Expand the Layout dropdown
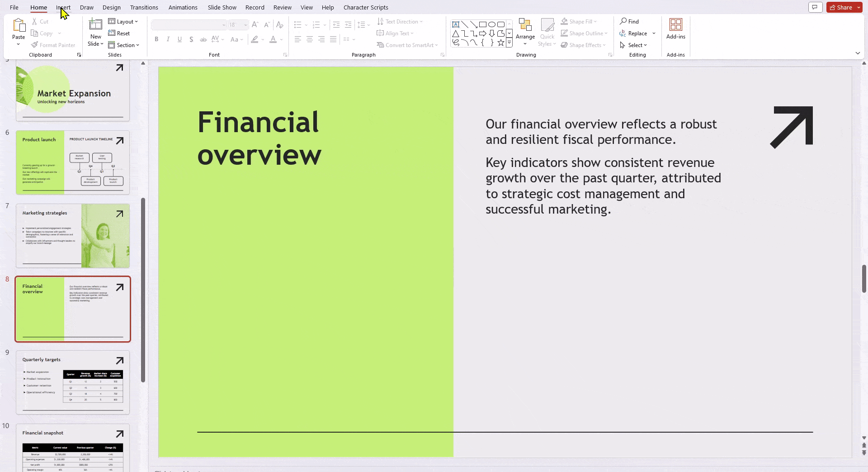This screenshot has height=472, width=868. (123, 21)
